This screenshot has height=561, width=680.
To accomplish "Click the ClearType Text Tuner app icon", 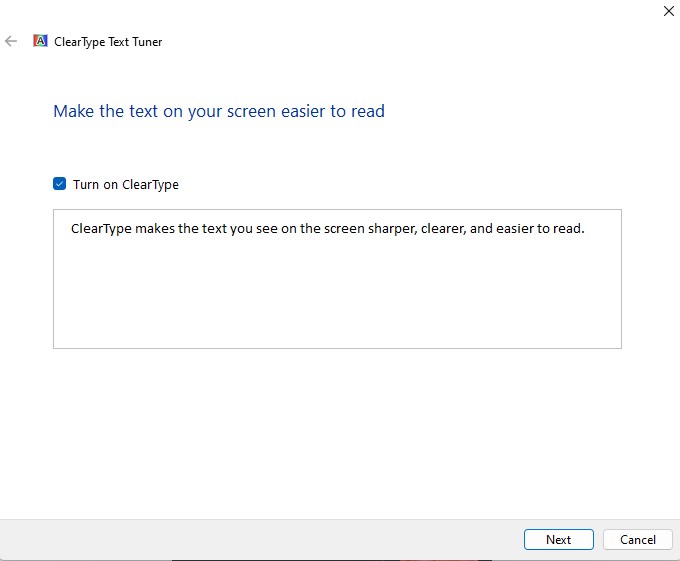I will click(x=40, y=41).
